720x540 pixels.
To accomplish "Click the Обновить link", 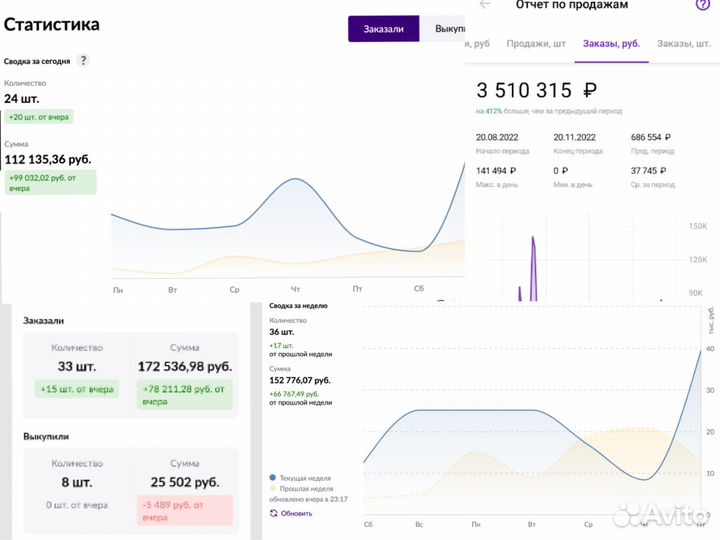I will pyautogui.click(x=297, y=513).
